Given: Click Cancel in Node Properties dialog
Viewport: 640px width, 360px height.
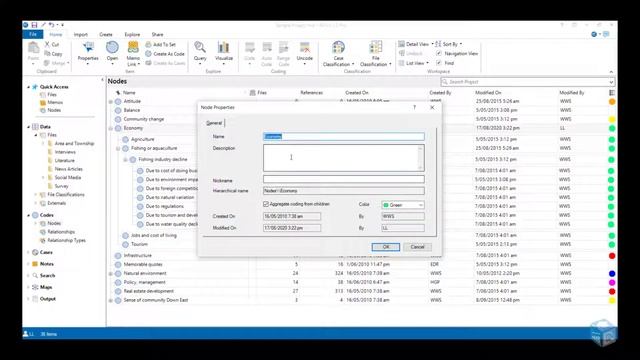Looking at the screenshot, I should coord(417,247).
